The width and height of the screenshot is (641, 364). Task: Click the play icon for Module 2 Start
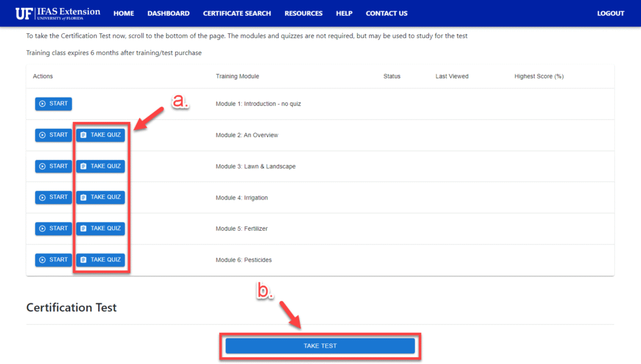(43, 135)
